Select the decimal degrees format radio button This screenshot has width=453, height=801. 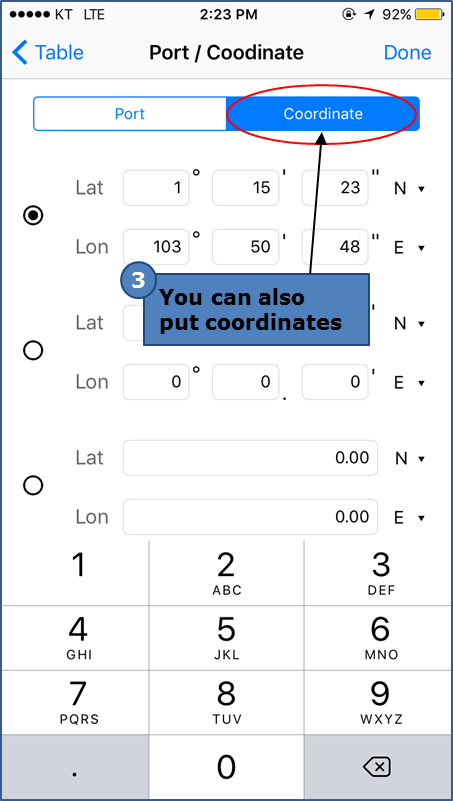[33, 485]
